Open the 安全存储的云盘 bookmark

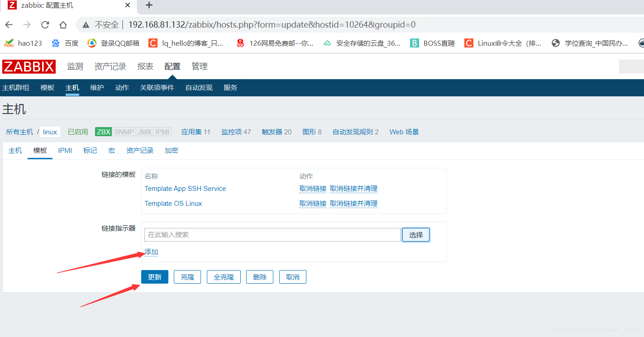click(x=362, y=43)
